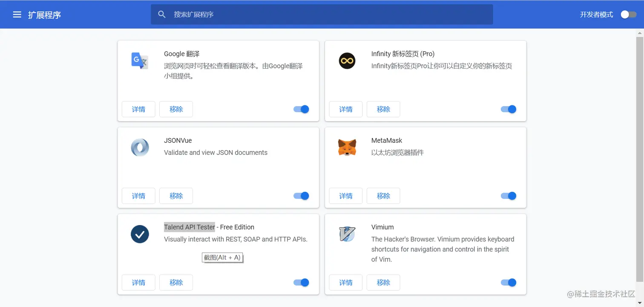Screen dimensions: 644x307
Task: Click 'Visually interact with REST' description
Action: pyautogui.click(x=236, y=239)
